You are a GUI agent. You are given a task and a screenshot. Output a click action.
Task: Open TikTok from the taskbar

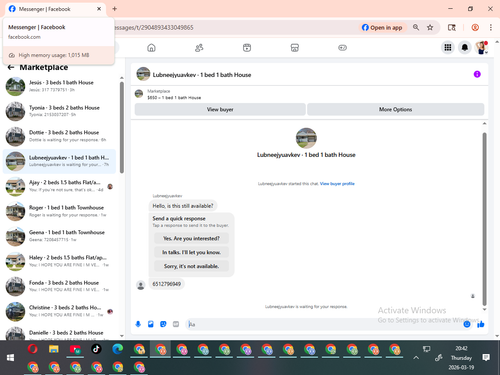[x=96, y=349]
